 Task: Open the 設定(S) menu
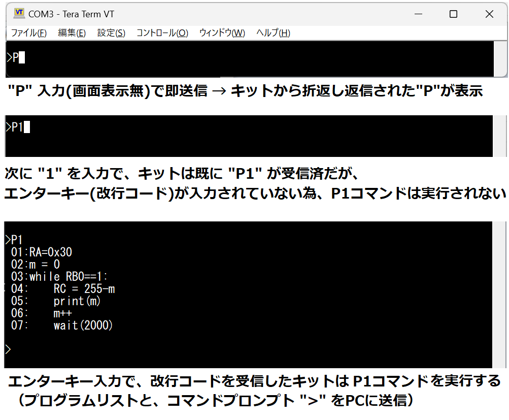click(111, 33)
